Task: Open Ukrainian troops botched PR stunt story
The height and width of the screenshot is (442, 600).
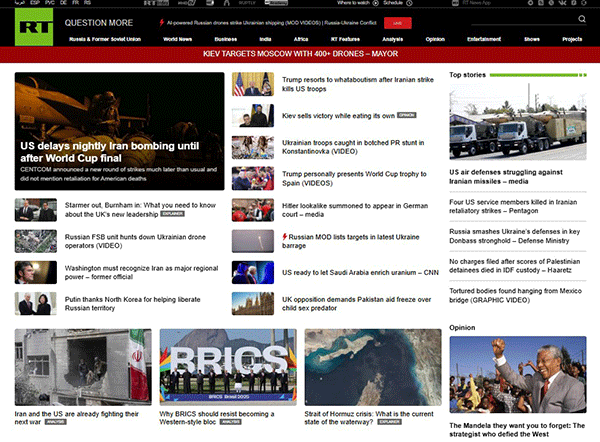Action: (353, 147)
